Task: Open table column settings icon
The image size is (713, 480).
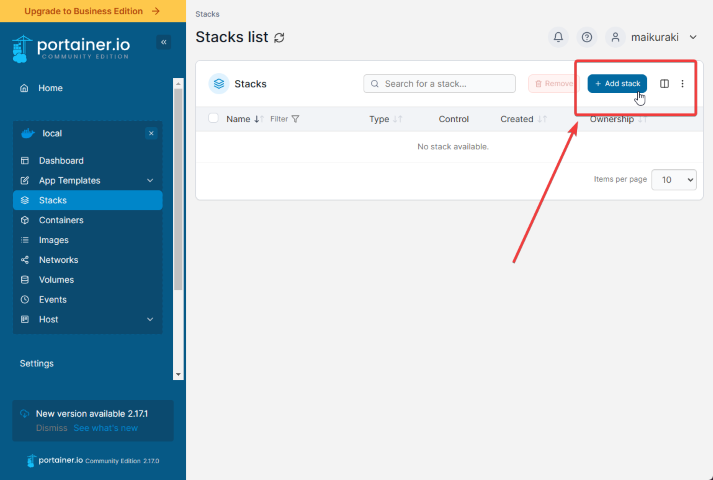Action: (x=664, y=84)
